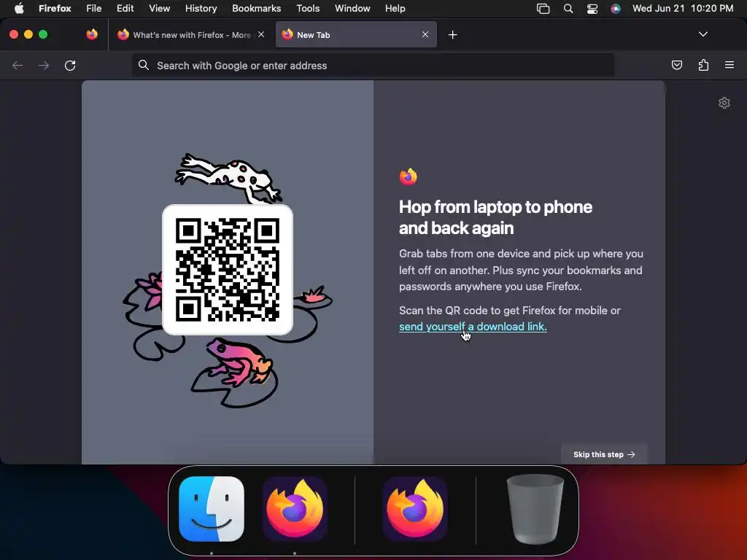Open the Bookmarks menu

point(256,9)
